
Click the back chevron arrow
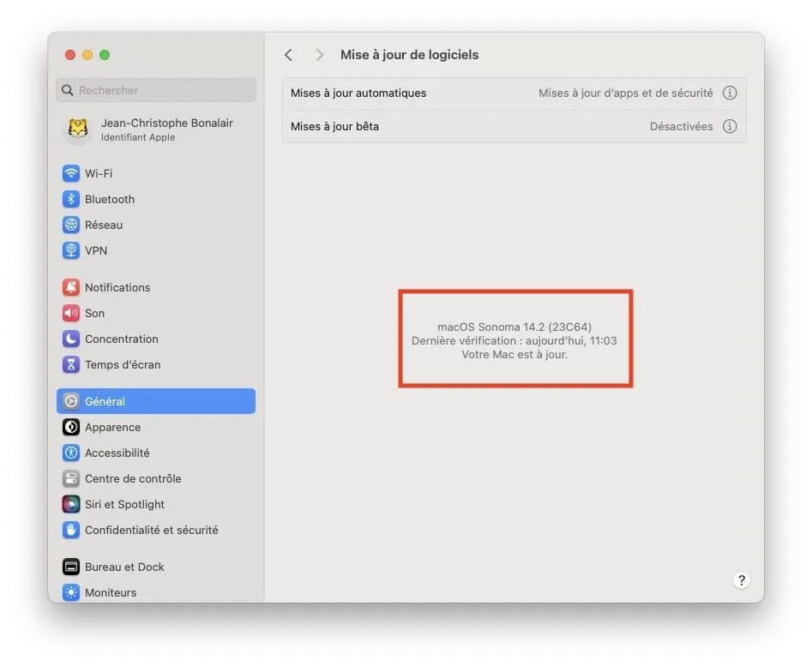pyautogui.click(x=288, y=54)
